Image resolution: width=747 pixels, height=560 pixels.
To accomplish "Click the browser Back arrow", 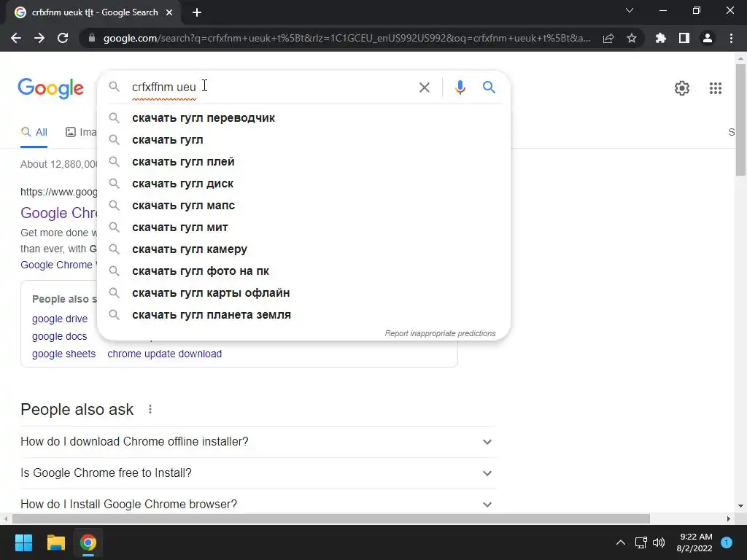I will point(16,38).
